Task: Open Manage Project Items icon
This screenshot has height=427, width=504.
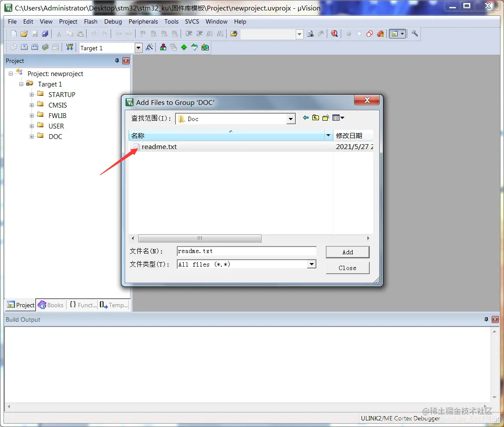Action: [x=163, y=48]
